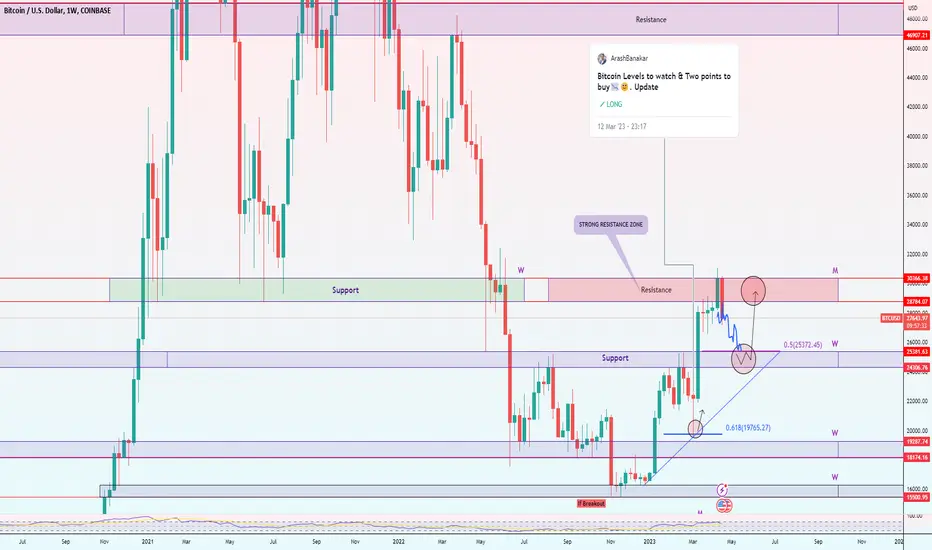
Task: Select the 30366.38 price level label
Action: pyautogui.click(x=917, y=278)
